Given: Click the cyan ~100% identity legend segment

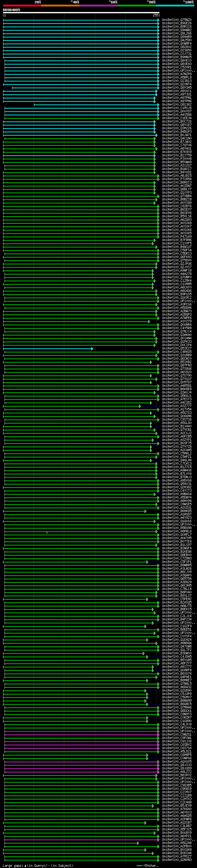Looking at the screenshot, I should pos(175,6).
